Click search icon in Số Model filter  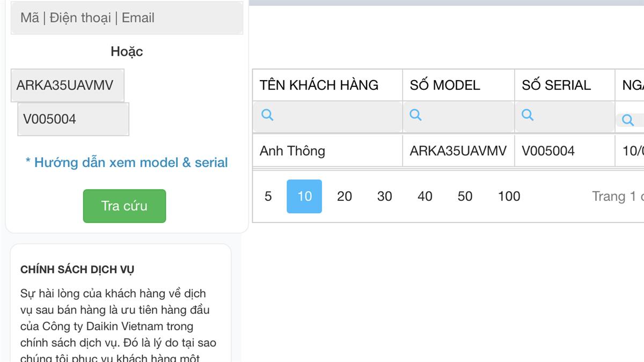tap(415, 115)
